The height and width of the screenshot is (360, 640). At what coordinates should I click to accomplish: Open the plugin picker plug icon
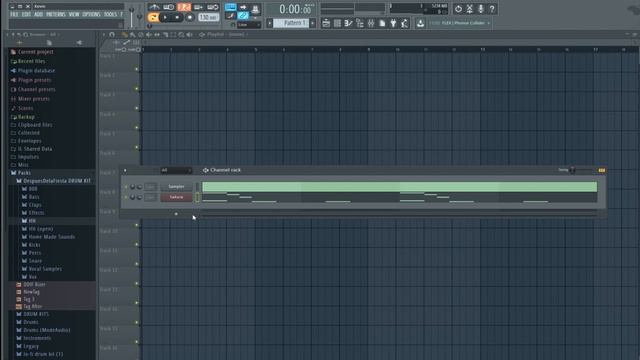point(393,23)
